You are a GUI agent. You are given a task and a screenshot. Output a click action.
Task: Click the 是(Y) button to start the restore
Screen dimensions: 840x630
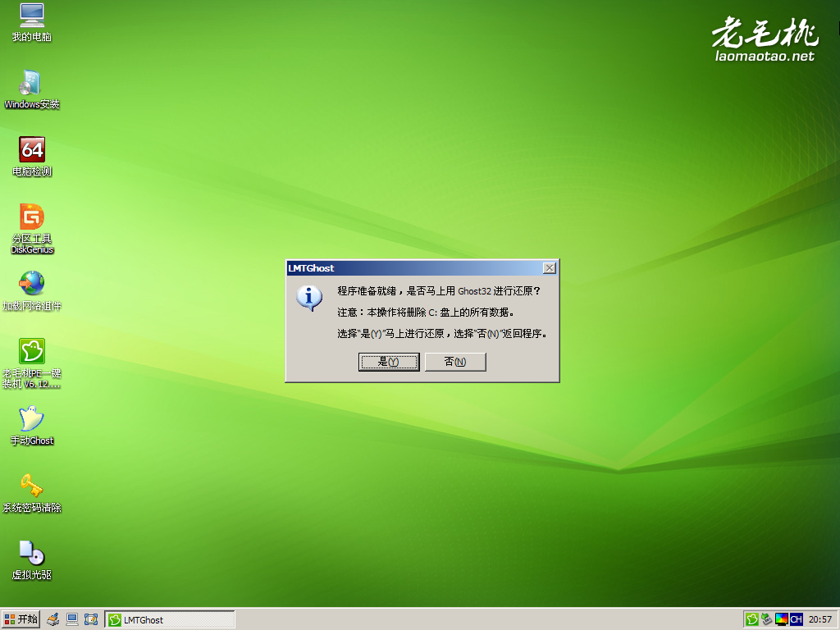(388, 362)
